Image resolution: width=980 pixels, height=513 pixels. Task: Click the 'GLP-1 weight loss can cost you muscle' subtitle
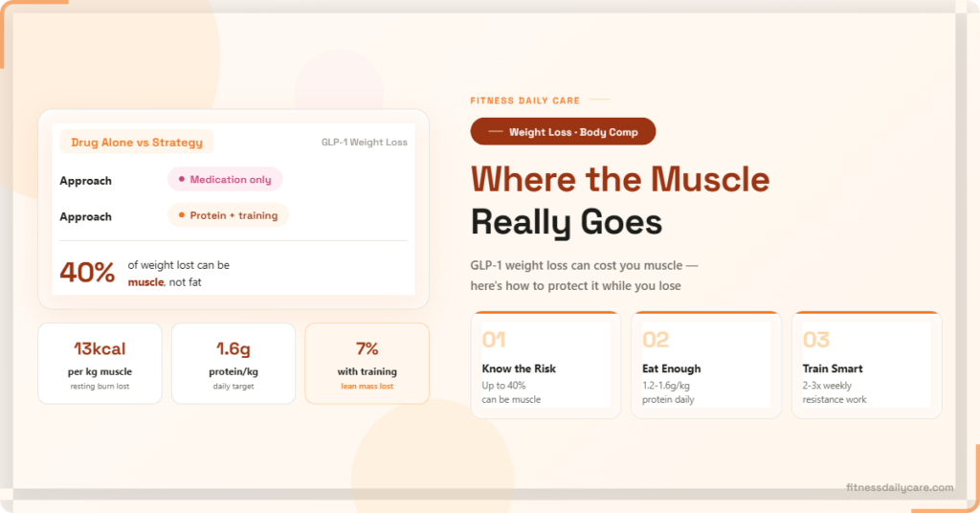[x=584, y=265]
